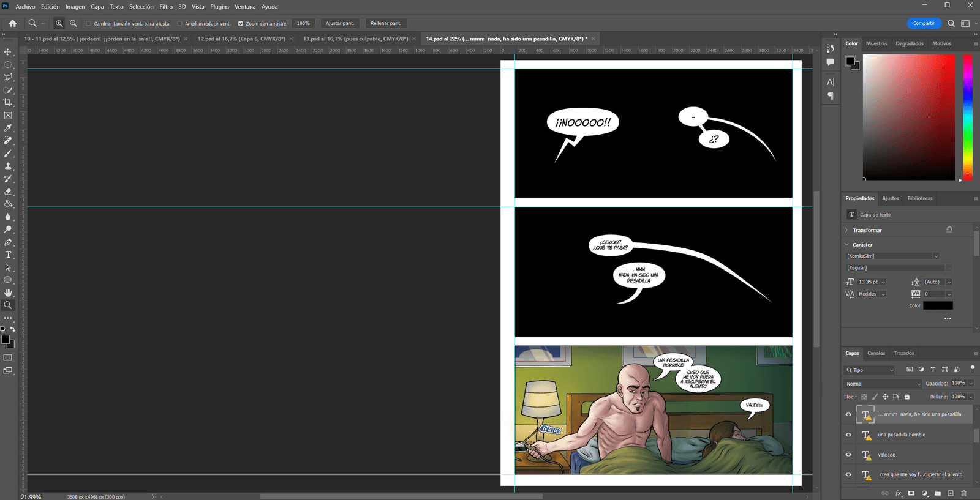
Task: Click the delete layer trash icon
Action: pos(963,493)
